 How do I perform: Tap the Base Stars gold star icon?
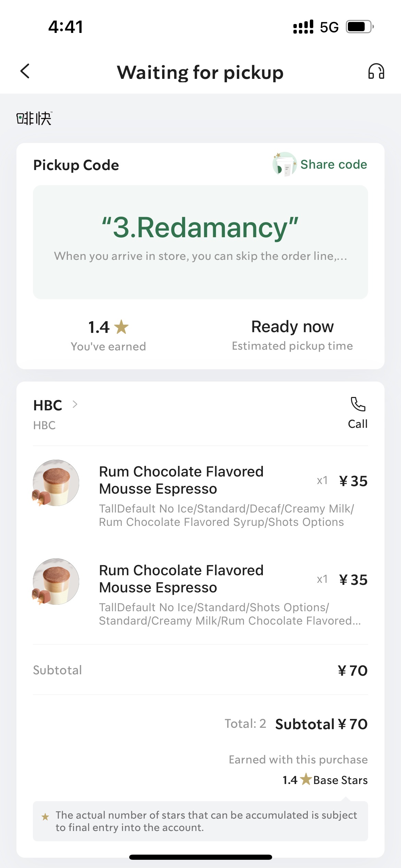305,780
